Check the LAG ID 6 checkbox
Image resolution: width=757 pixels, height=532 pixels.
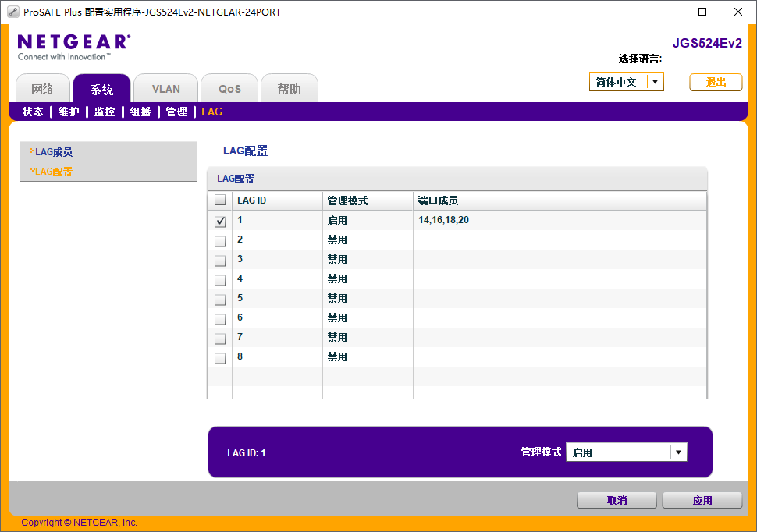point(220,319)
